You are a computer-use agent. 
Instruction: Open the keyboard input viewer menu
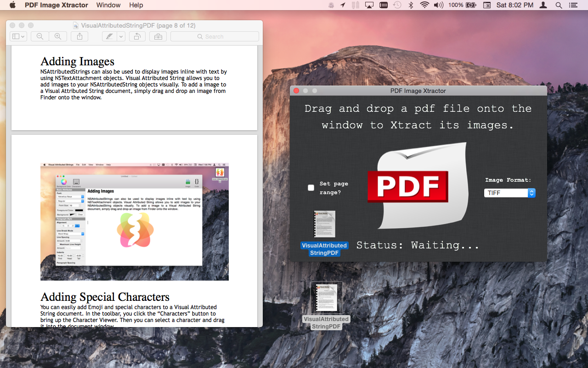487,5
